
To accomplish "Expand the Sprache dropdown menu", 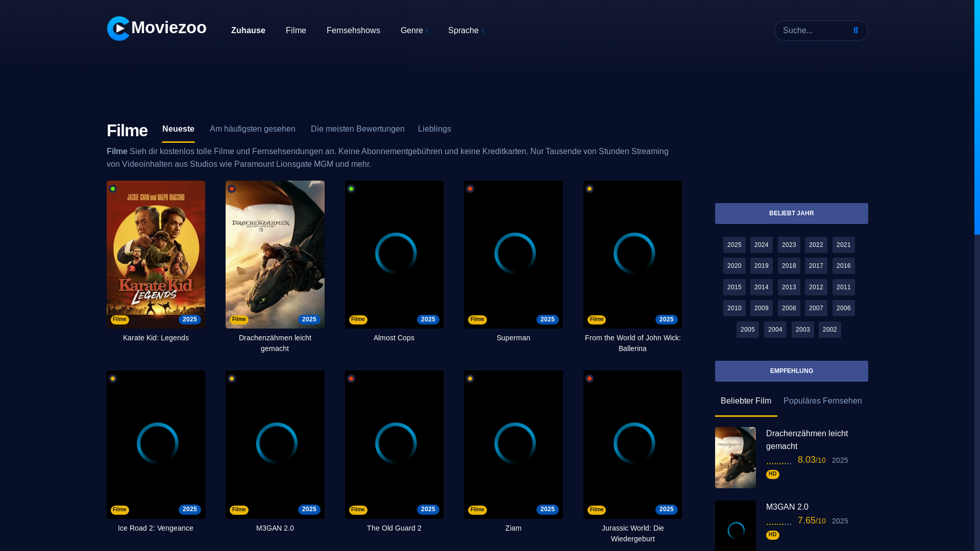I will [x=465, y=31].
